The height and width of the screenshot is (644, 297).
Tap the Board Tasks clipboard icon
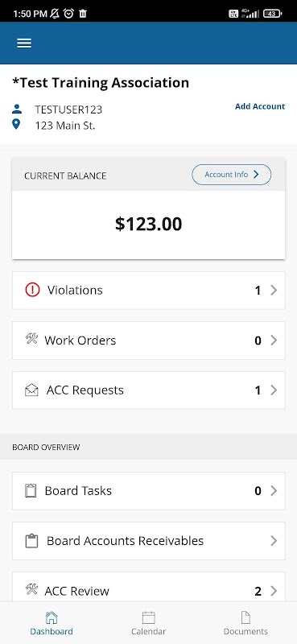point(31,491)
